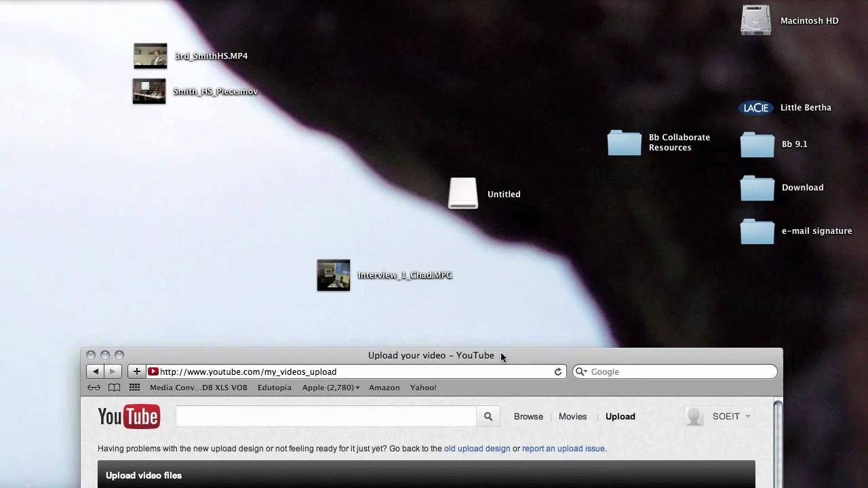Go to YouTube Browse page
Screen dimensions: 868x488
pos(528,416)
